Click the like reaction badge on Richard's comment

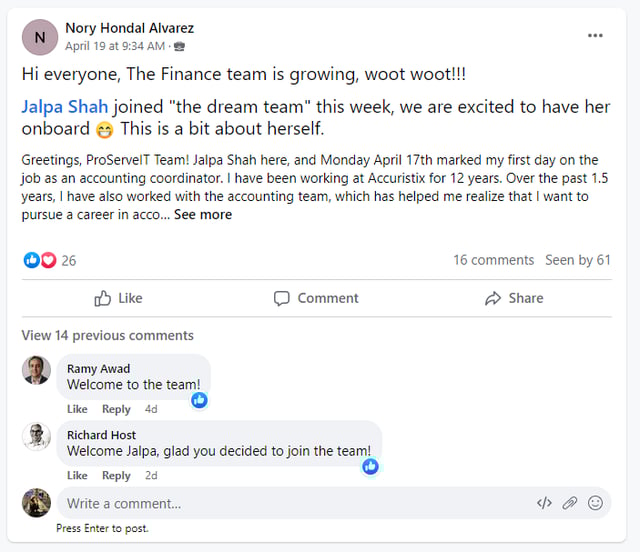pos(370,466)
